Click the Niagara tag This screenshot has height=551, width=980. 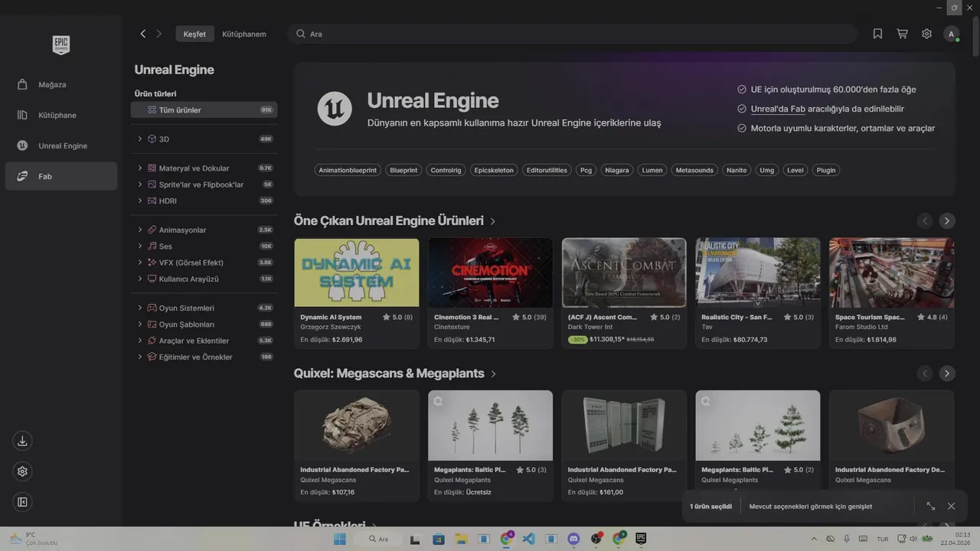click(616, 170)
